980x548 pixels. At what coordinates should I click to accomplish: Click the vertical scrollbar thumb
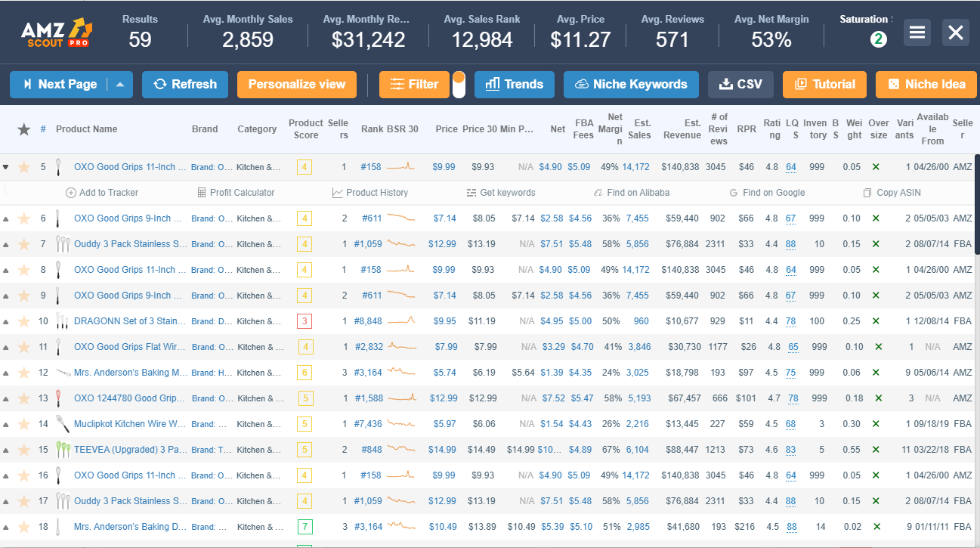[x=977, y=204]
